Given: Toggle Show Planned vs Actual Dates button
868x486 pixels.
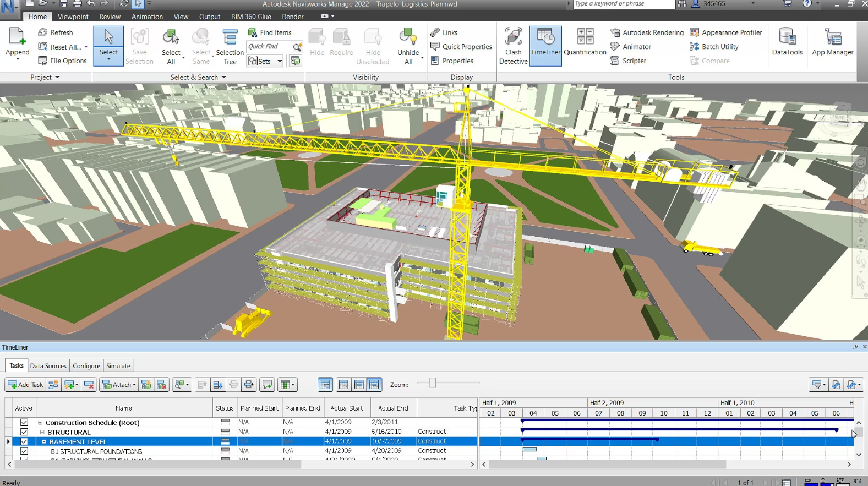Looking at the screenshot, I should 374,385.
